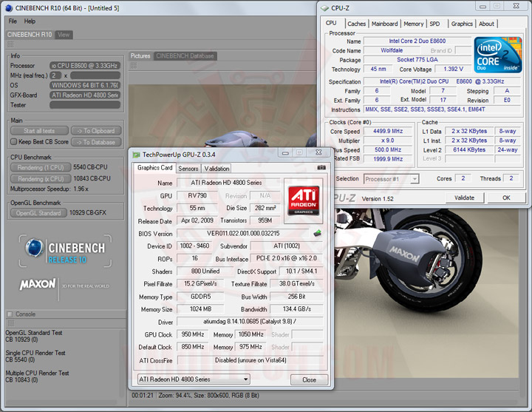Open the Help menu in CINEBENCH

[30, 21]
